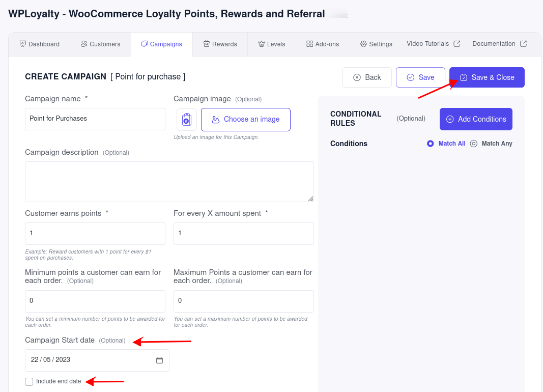Click the circled X icon on Back
This screenshot has height=392, width=543.
(x=357, y=77)
